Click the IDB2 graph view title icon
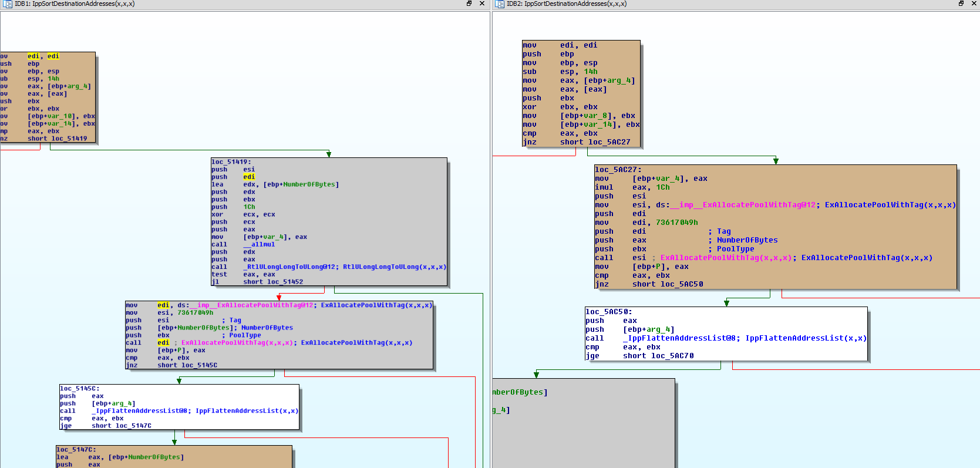Image resolution: width=980 pixels, height=468 pixels. (x=500, y=4)
